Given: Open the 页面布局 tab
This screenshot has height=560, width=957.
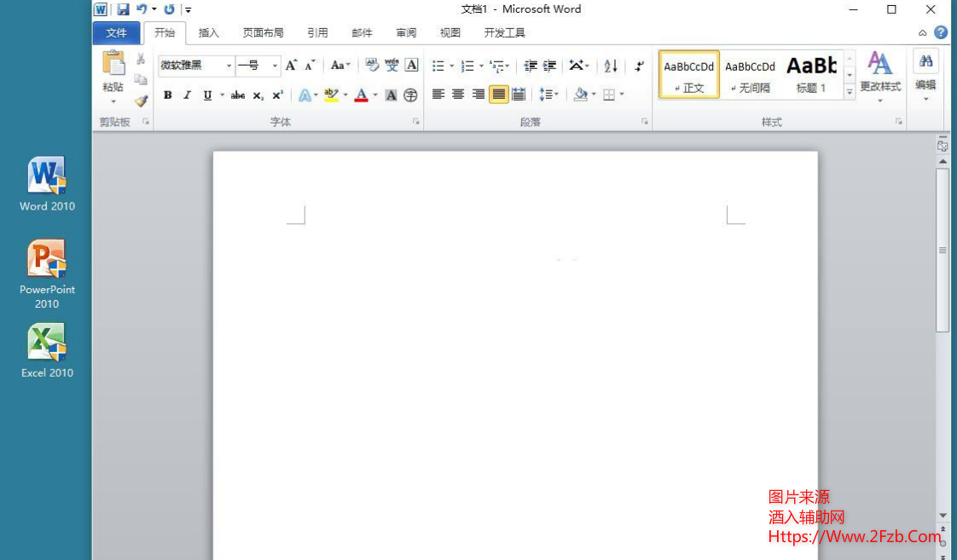Looking at the screenshot, I should pos(263,33).
